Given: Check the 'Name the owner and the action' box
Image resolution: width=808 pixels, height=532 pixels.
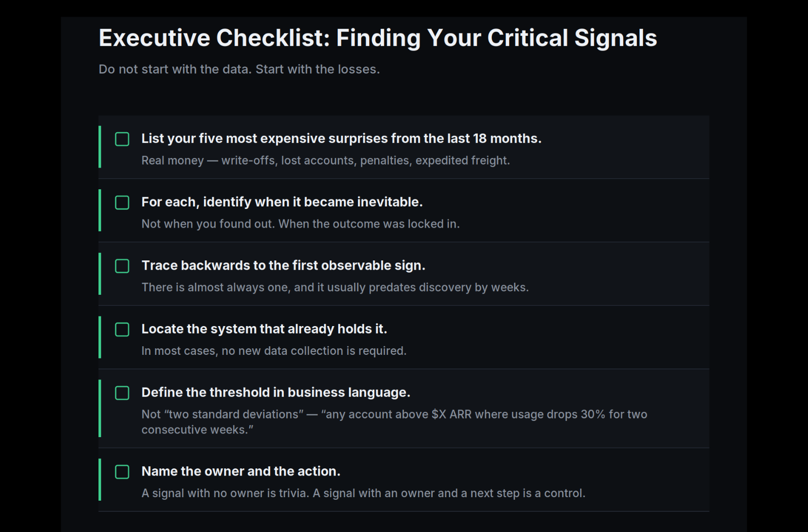Looking at the screenshot, I should tap(122, 472).
